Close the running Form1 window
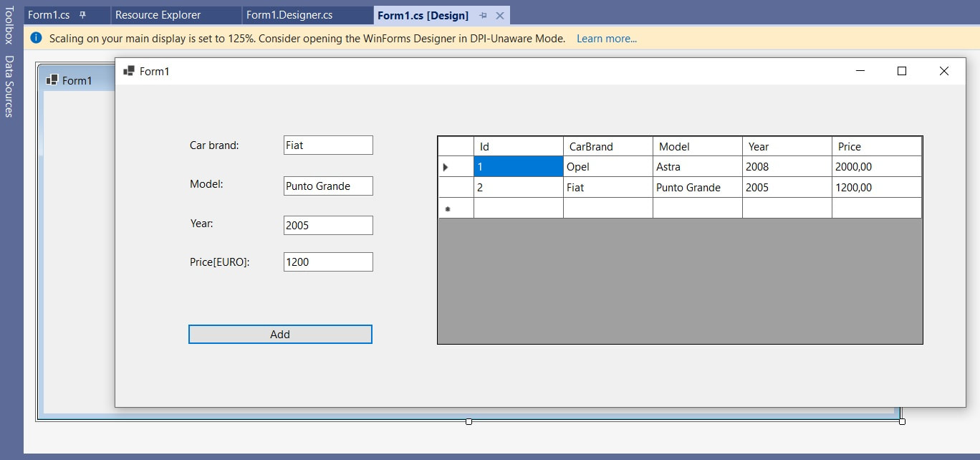 943,71
